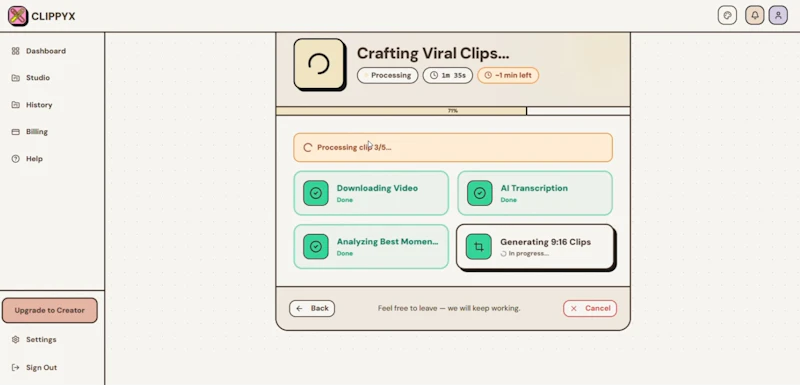This screenshot has width=800, height=385.
Task: Click the In progress status text
Action: coord(529,253)
